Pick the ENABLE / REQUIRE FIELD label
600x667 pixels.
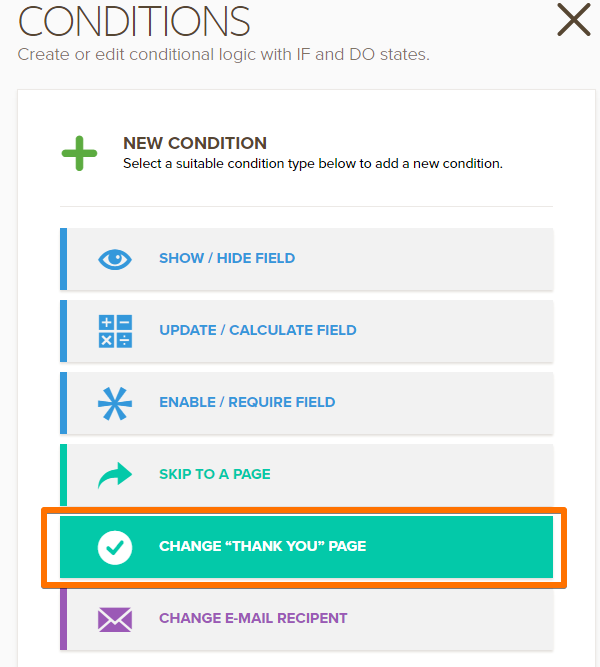tap(247, 403)
